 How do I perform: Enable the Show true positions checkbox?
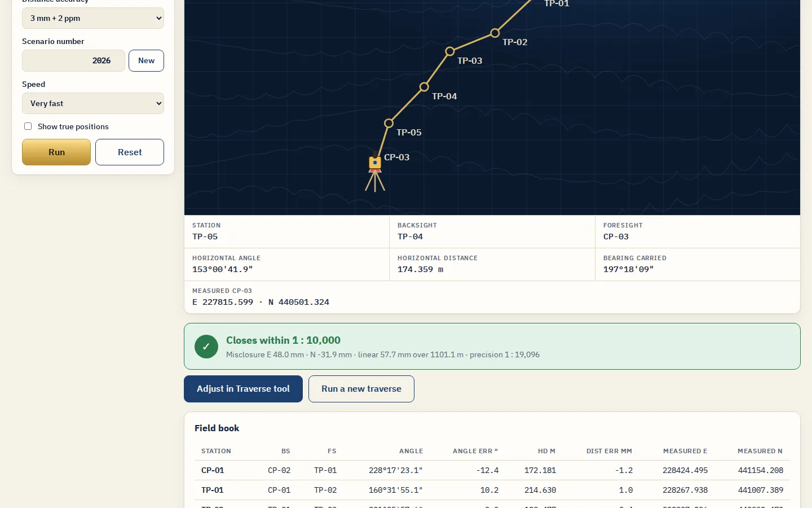tap(28, 126)
